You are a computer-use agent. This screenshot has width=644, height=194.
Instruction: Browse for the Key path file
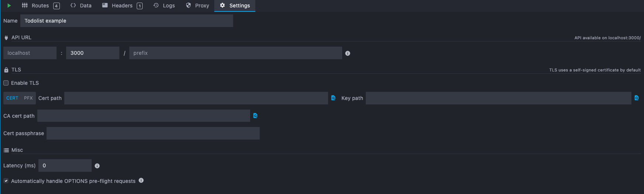636,98
